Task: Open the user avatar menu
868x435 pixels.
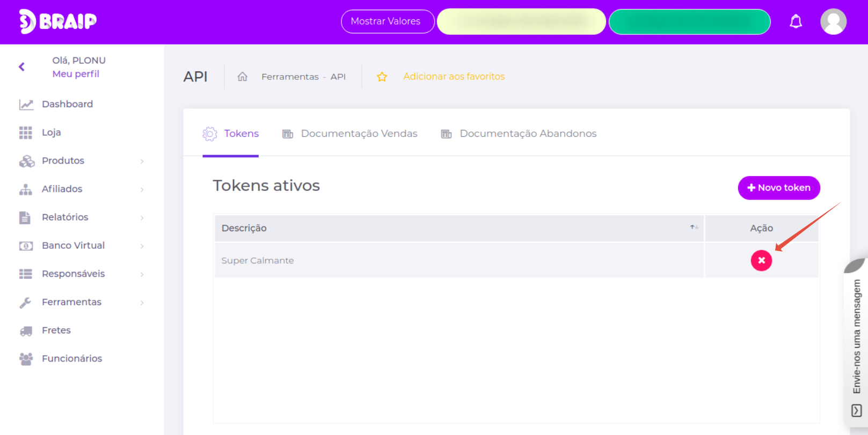Action: click(833, 21)
